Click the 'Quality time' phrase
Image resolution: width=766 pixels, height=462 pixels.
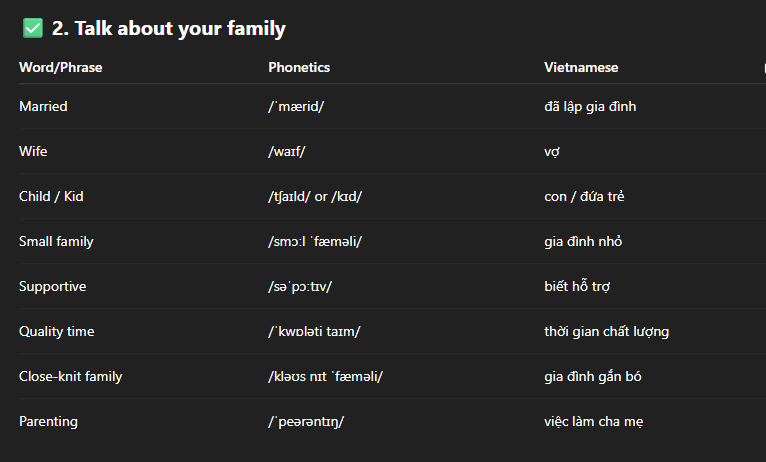point(57,332)
